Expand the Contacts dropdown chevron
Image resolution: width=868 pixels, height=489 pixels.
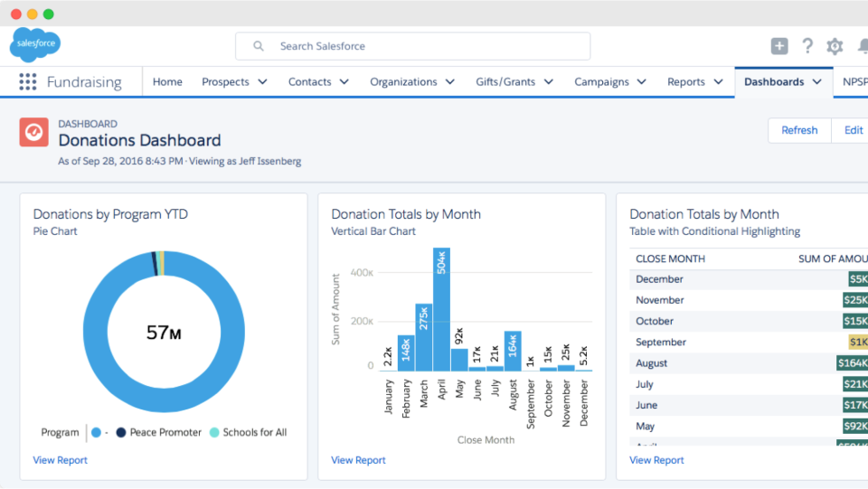click(x=344, y=82)
